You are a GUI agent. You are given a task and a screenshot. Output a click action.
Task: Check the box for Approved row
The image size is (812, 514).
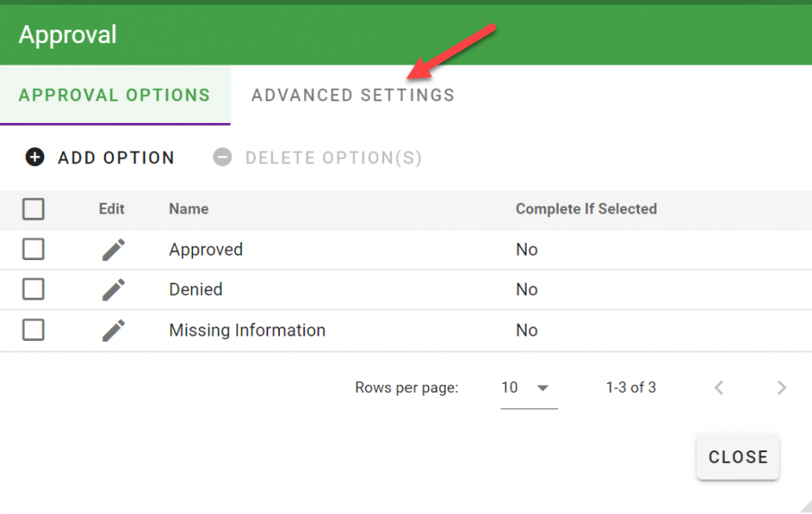pyautogui.click(x=33, y=249)
